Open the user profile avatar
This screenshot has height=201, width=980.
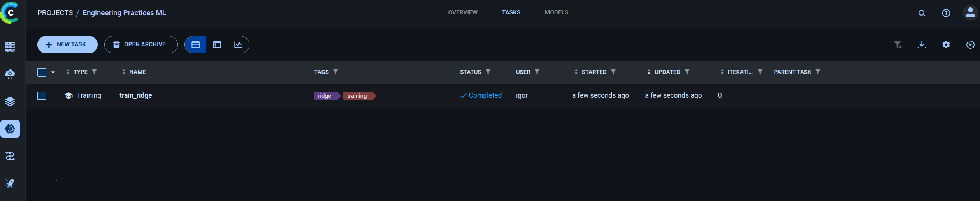[970, 13]
